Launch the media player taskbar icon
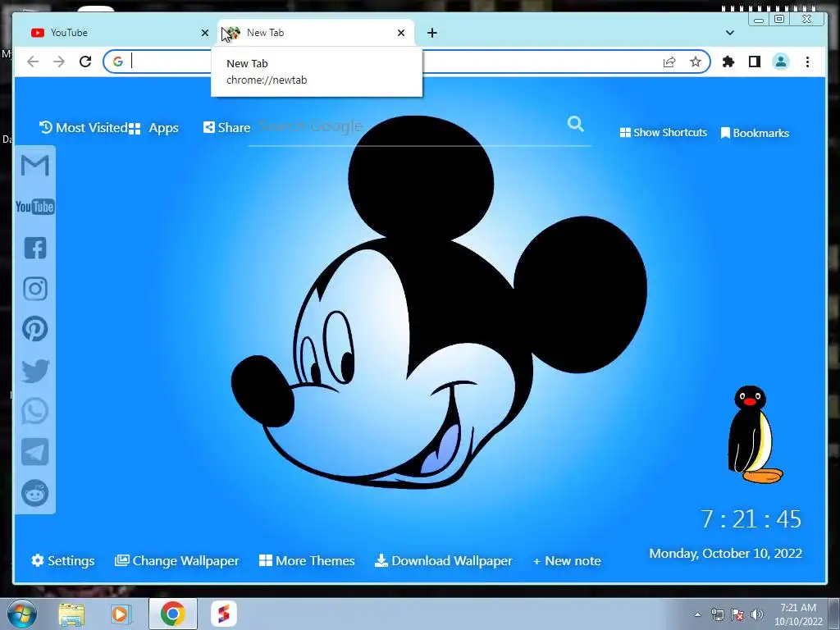 121,614
